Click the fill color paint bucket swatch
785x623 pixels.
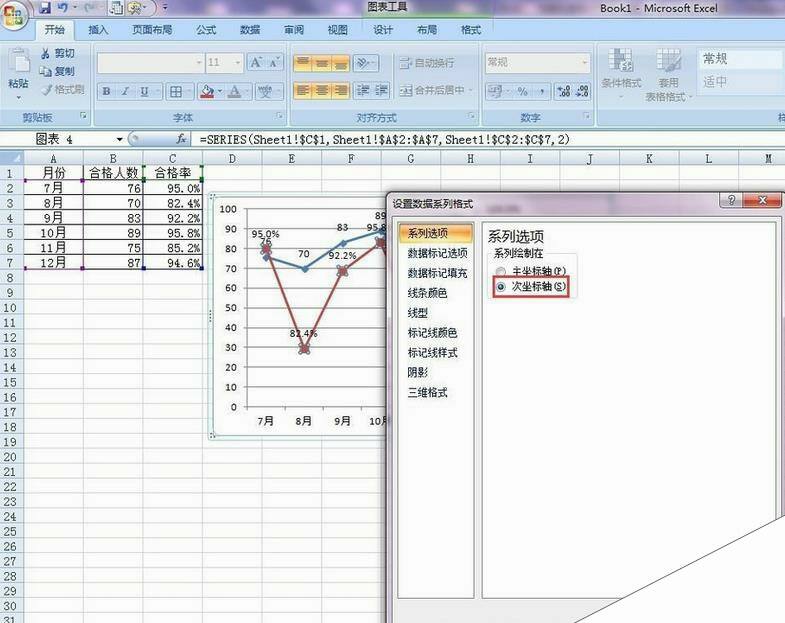tap(207, 92)
